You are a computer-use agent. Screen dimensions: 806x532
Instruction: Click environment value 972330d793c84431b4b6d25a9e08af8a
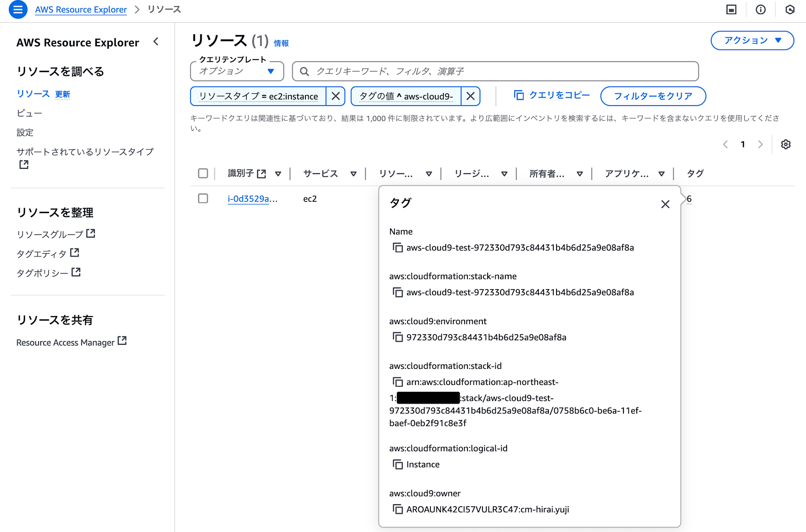(x=486, y=337)
